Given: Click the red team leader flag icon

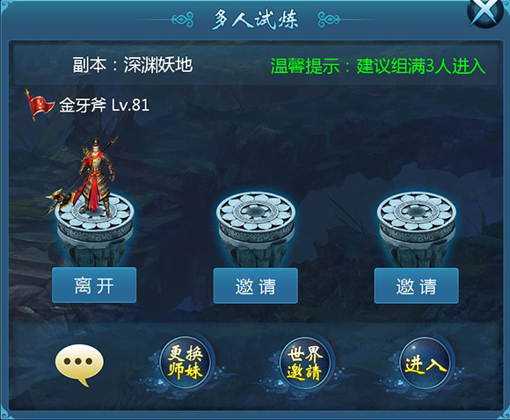Looking at the screenshot, I should click(x=40, y=104).
